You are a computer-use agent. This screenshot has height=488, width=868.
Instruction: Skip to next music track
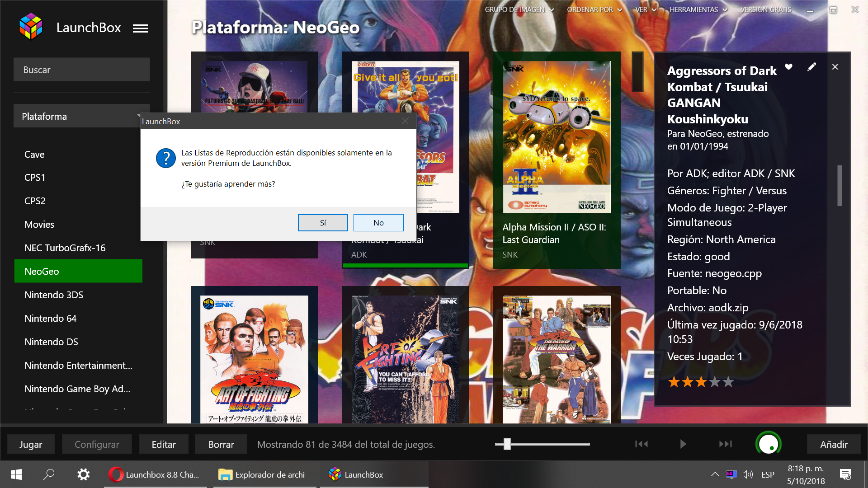726,444
